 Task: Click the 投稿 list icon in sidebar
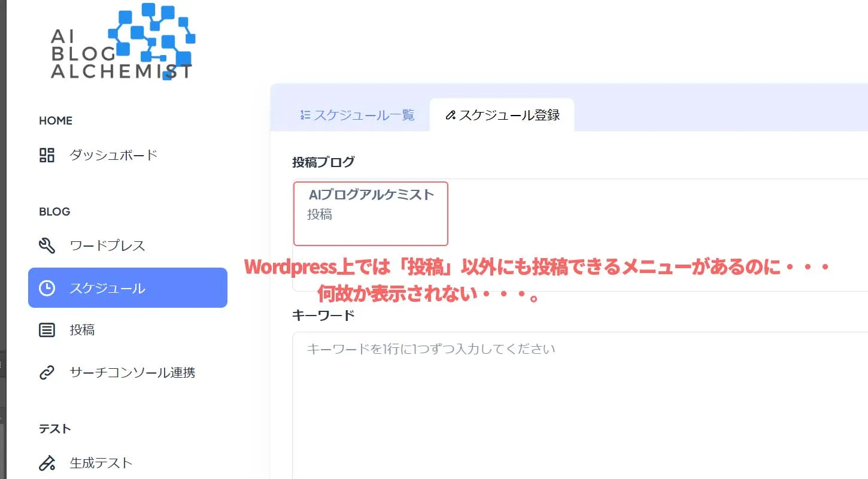[47, 330]
